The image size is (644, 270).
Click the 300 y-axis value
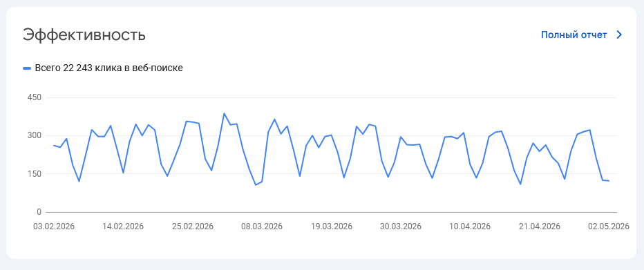click(x=35, y=136)
